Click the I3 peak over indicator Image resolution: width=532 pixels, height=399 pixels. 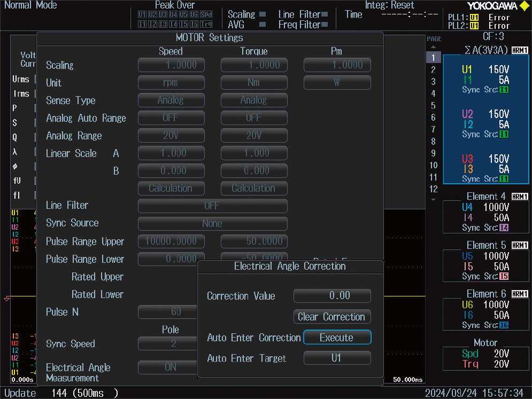[x=163, y=24]
